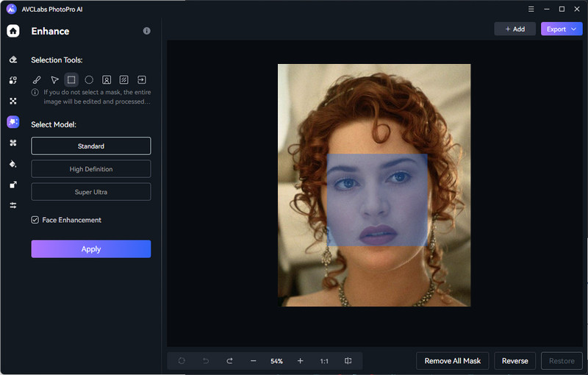Select the Rectangle selection tool

(x=71, y=79)
